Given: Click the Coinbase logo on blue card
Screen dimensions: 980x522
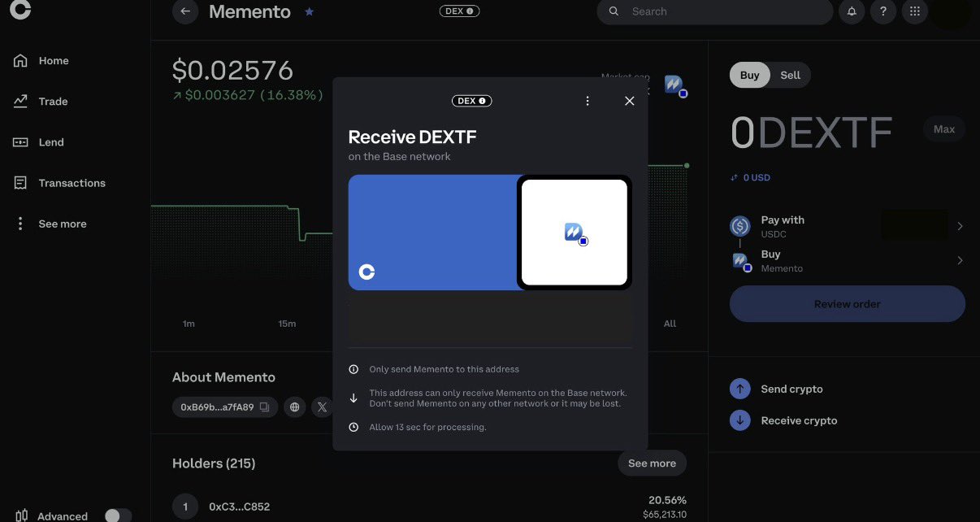Looking at the screenshot, I should [x=366, y=272].
